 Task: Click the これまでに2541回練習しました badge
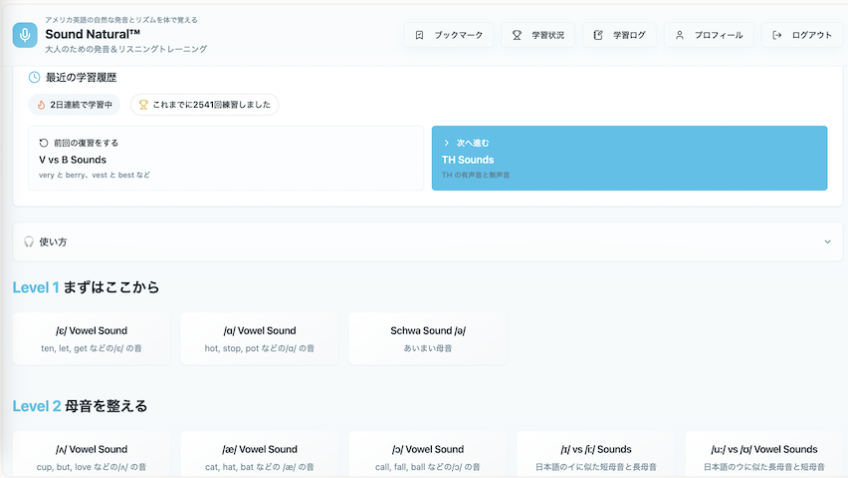204,105
